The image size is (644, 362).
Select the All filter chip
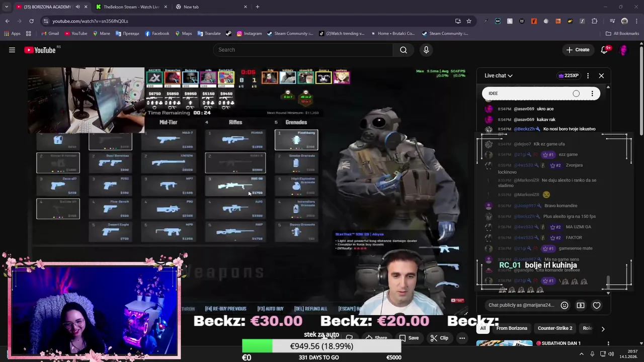[x=482, y=328]
